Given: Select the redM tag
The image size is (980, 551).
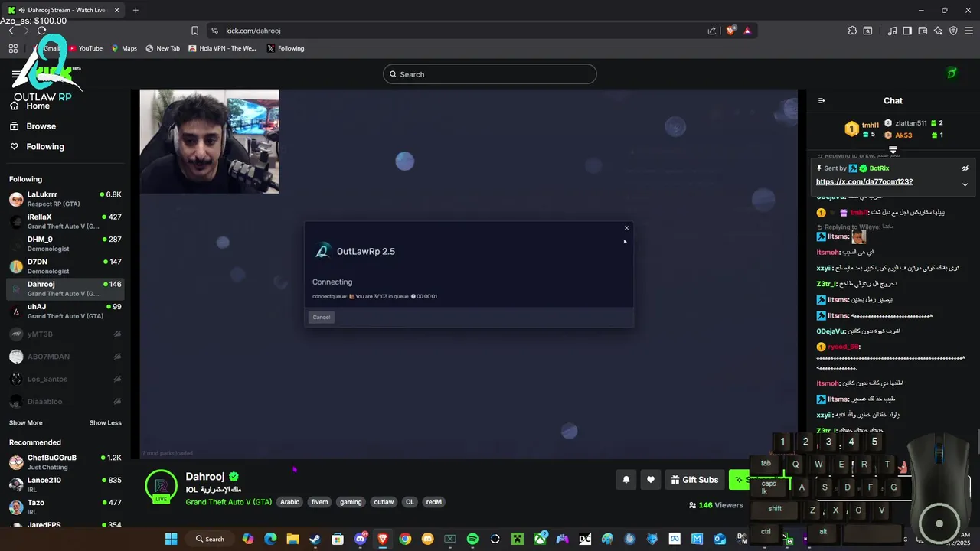Looking at the screenshot, I should [x=434, y=502].
